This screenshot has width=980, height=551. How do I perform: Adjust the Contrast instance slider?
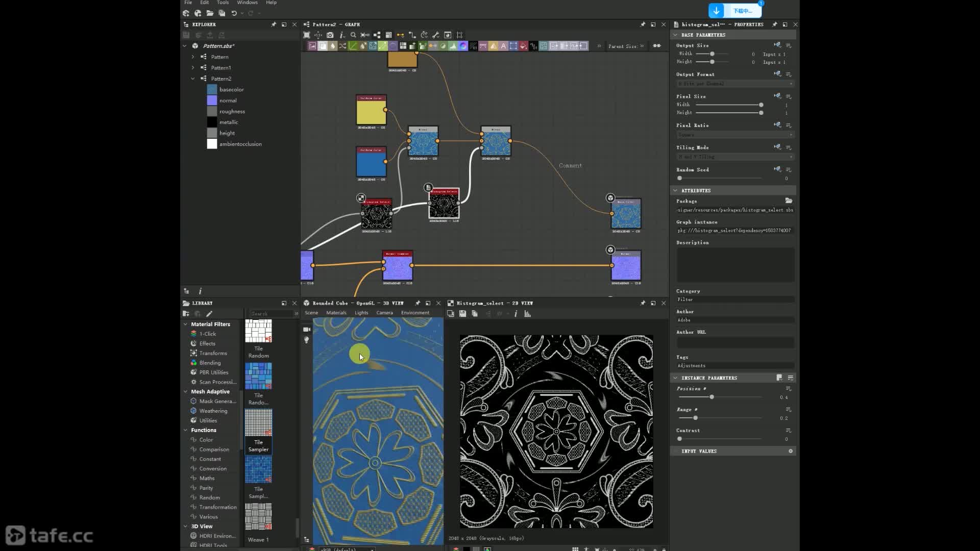pyautogui.click(x=679, y=439)
